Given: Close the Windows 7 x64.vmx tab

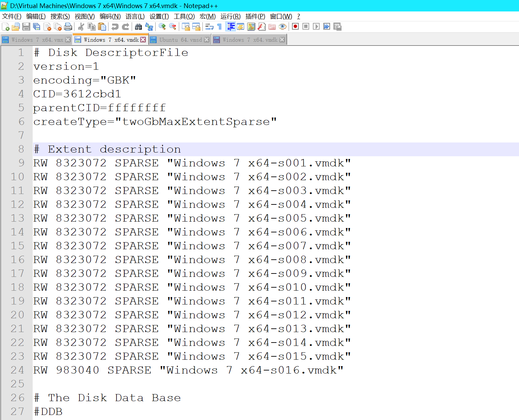Looking at the screenshot, I should pyautogui.click(x=68, y=40).
